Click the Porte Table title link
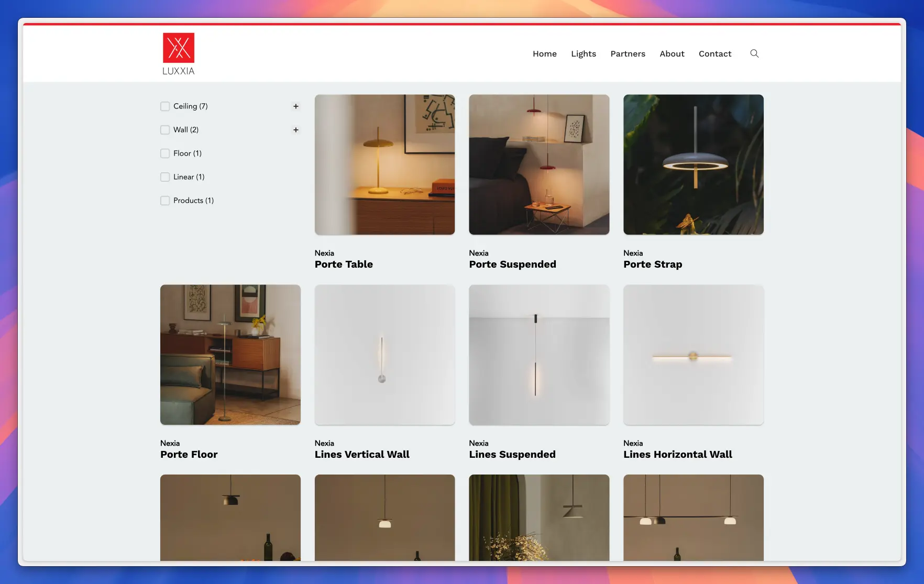This screenshot has width=924, height=584. (x=344, y=265)
